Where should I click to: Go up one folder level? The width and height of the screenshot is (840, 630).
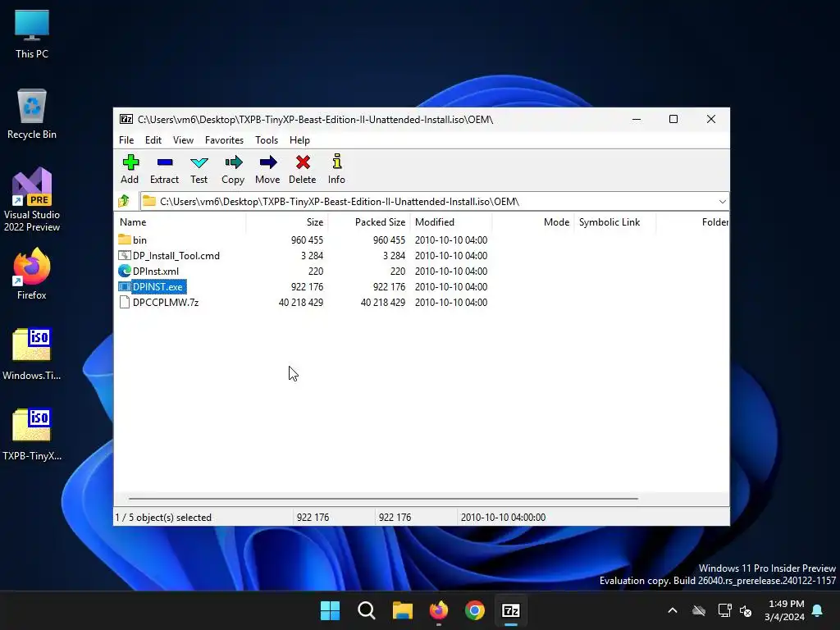tap(125, 201)
